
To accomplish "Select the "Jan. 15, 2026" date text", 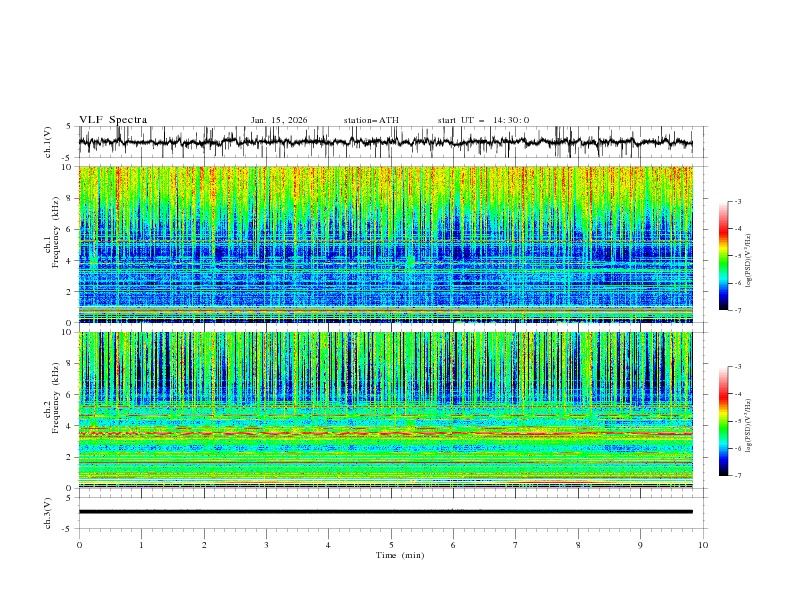I will pyautogui.click(x=279, y=120).
